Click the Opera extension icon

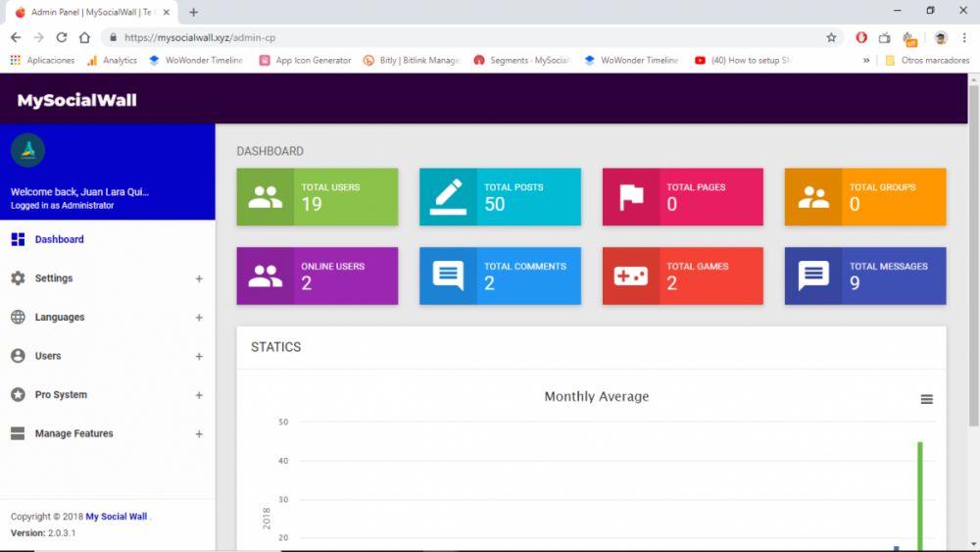click(861, 37)
